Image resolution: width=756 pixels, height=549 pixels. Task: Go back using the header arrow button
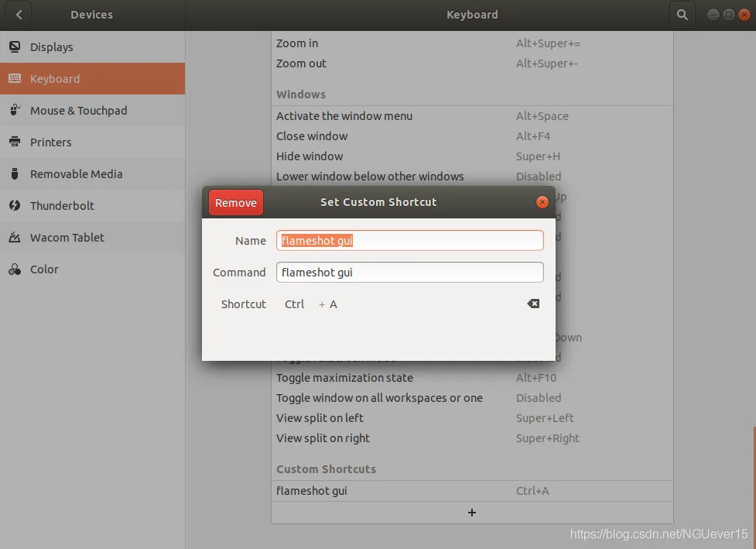[19, 15]
